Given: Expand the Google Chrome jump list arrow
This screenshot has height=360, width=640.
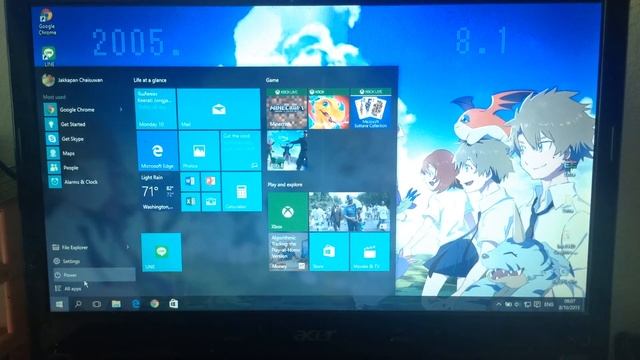Looking at the screenshot, I should point(121,109).
